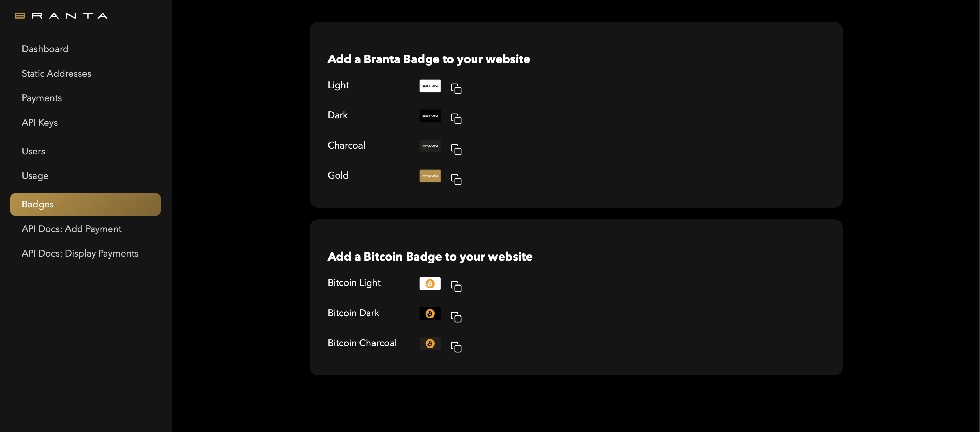Image resolution: width=980 pixels, height=432 pixels.
Task: Click the Branta logo in sidebar
Action: (61, 16)
